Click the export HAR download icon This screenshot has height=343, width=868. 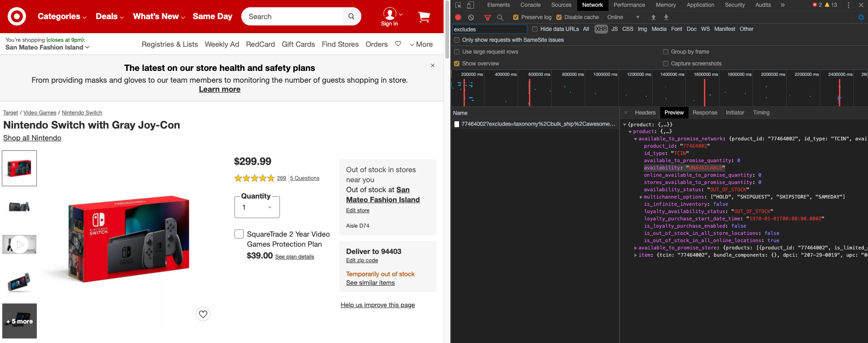pos(666,17)
